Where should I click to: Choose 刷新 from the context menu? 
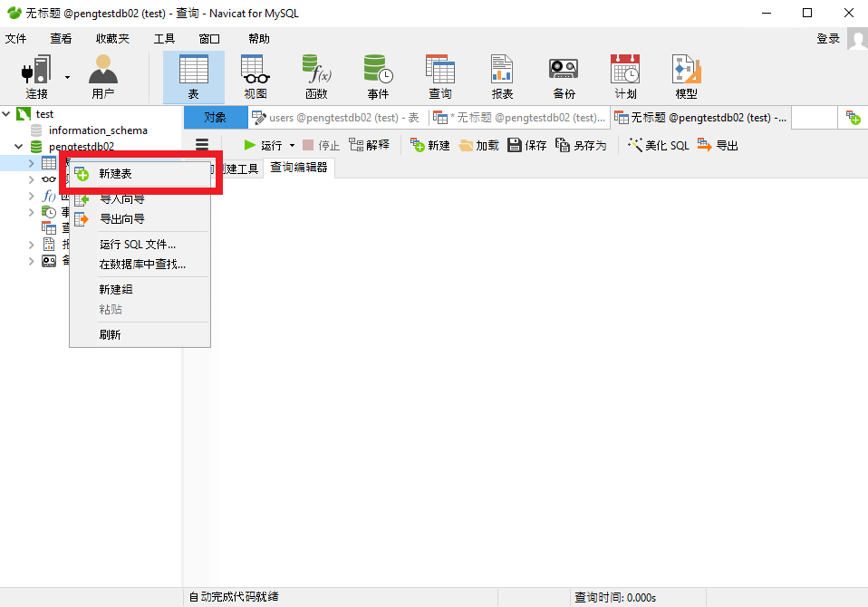tap(140, 335)
